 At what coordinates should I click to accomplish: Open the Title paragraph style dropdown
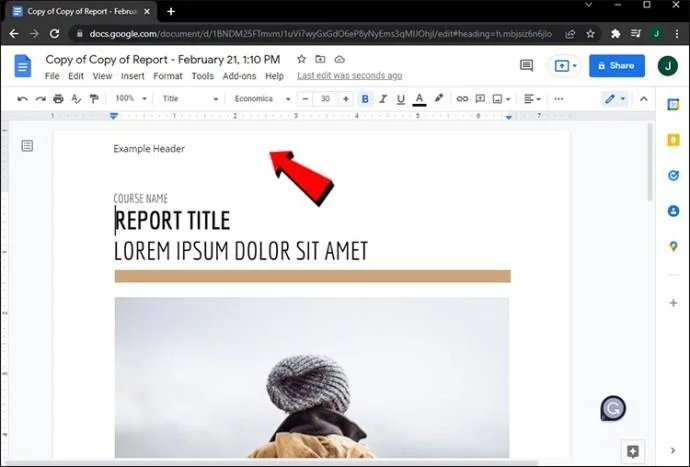190,99
